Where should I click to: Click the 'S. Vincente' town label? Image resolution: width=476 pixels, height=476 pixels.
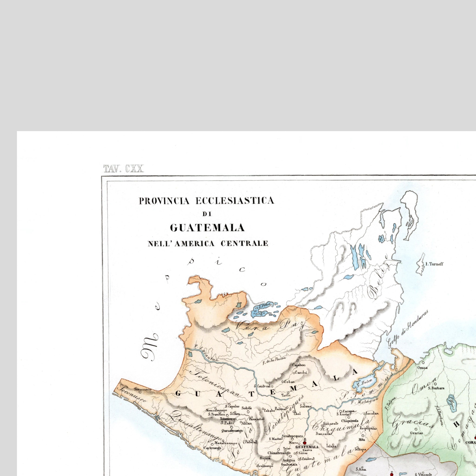[x=423, y=474]
